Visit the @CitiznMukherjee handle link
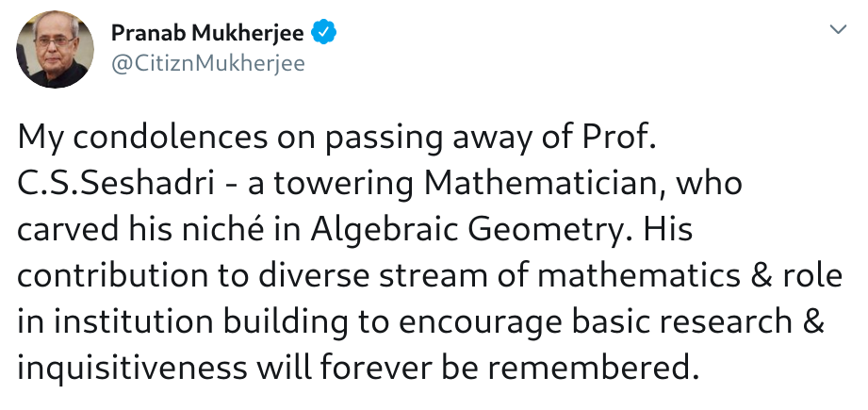868x410 pixels. [x=208, y=64]
